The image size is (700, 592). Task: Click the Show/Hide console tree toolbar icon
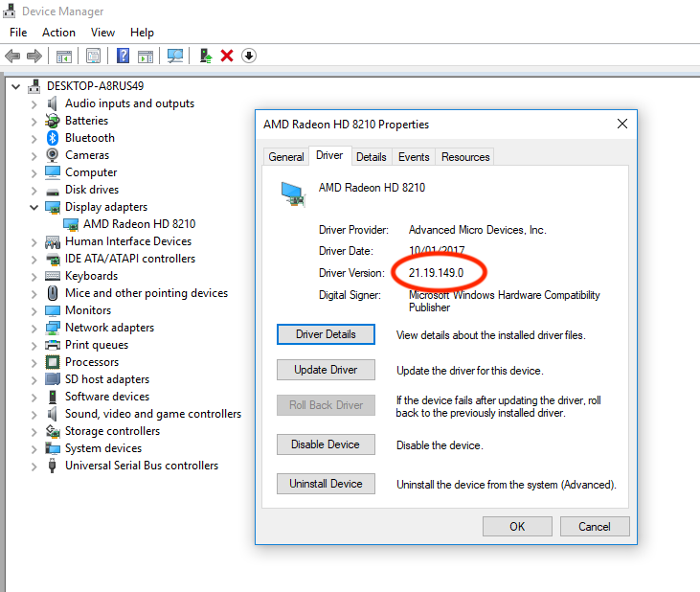pos(64,57)
